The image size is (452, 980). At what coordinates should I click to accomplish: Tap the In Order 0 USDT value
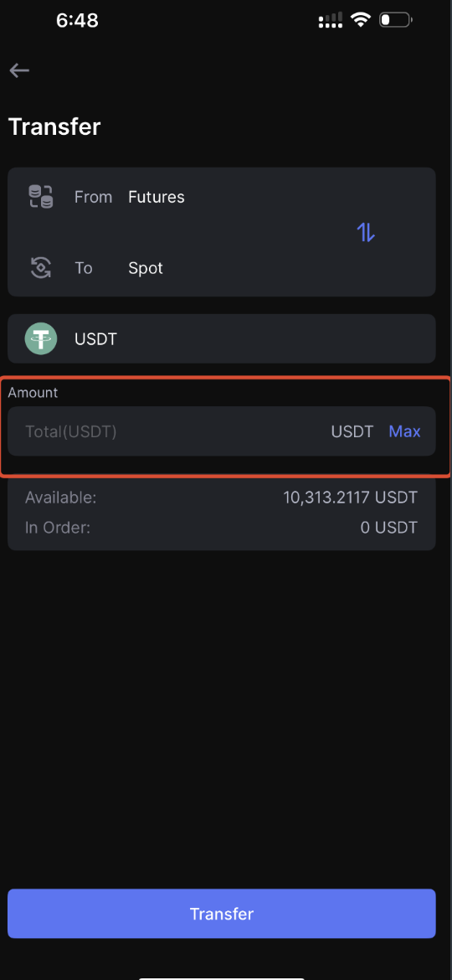click(388, 528)
